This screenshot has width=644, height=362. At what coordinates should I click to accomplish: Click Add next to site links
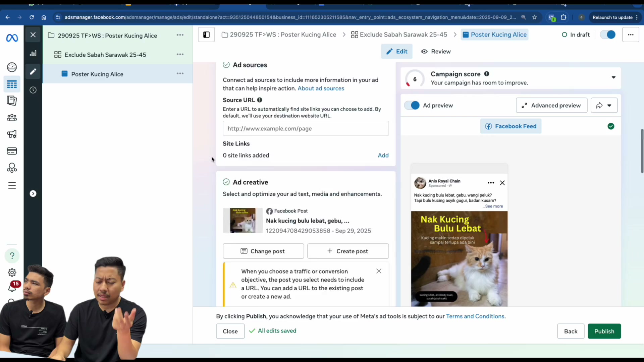[383, 155]
